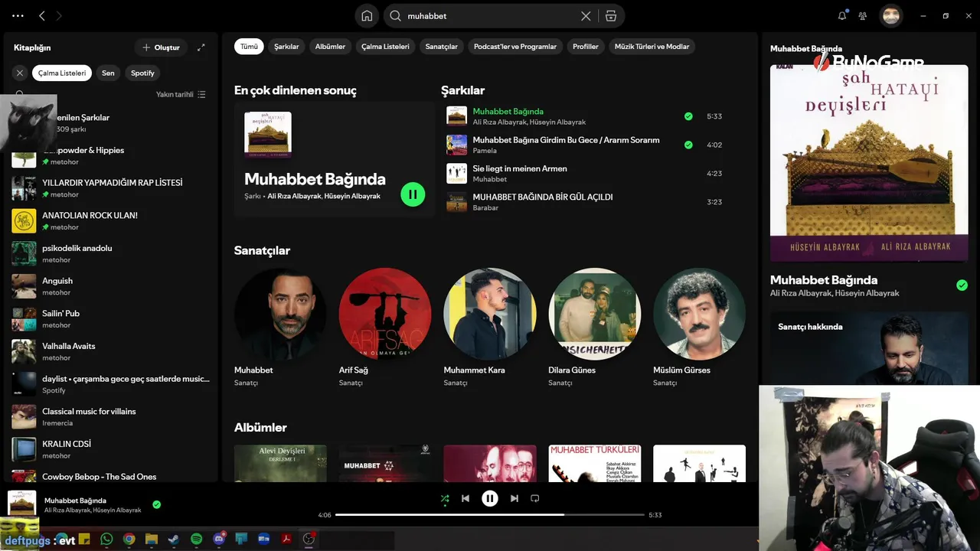Select the Albümler filter tab

[x=330, y=47]
